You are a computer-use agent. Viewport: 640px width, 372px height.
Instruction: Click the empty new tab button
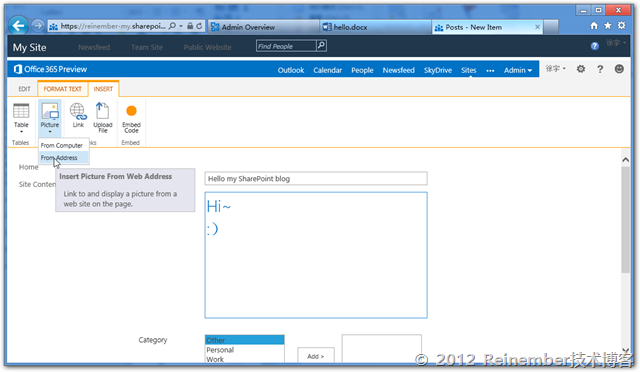point(551,27)
